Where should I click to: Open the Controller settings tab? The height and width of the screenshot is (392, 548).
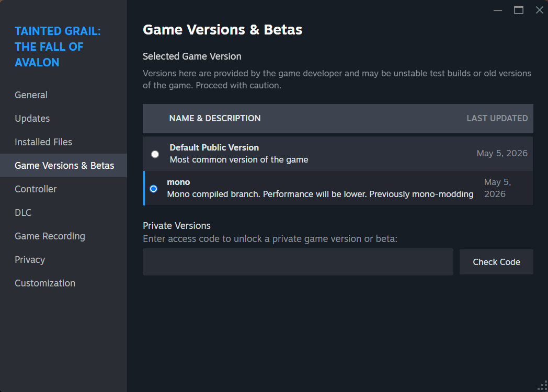click(63, 189)
